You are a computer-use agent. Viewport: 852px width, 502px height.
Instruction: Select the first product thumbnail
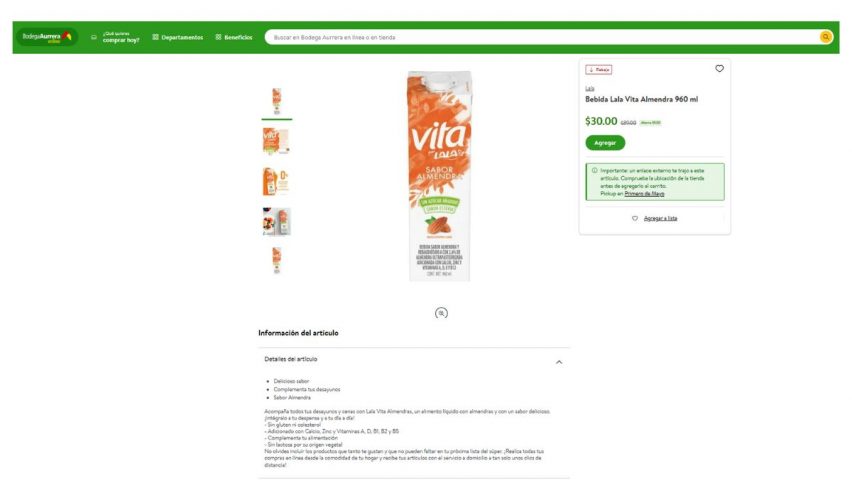pos(277,101)
